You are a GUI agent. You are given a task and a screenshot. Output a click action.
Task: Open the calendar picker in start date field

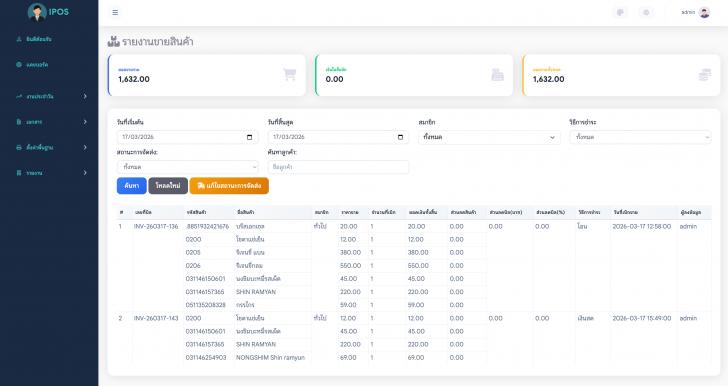[249, 137]
